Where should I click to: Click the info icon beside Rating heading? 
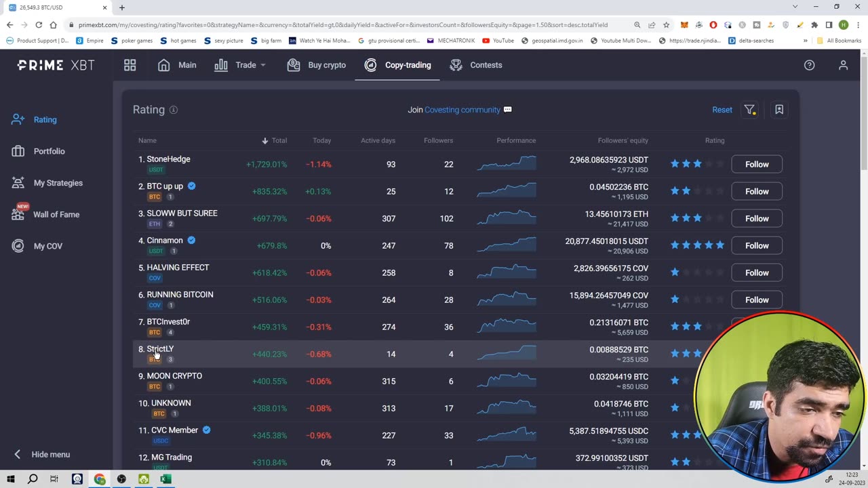pyautogui.click(x=174, y=110)
